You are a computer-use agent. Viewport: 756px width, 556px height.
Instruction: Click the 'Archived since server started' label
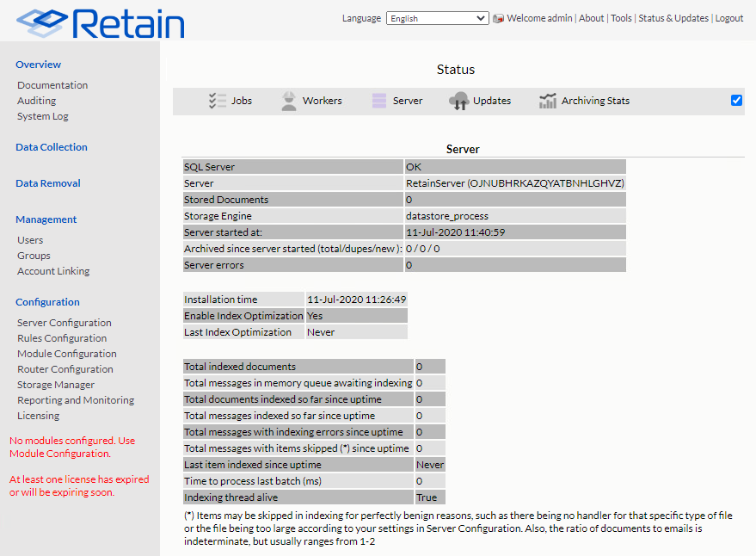click(292, 249)
